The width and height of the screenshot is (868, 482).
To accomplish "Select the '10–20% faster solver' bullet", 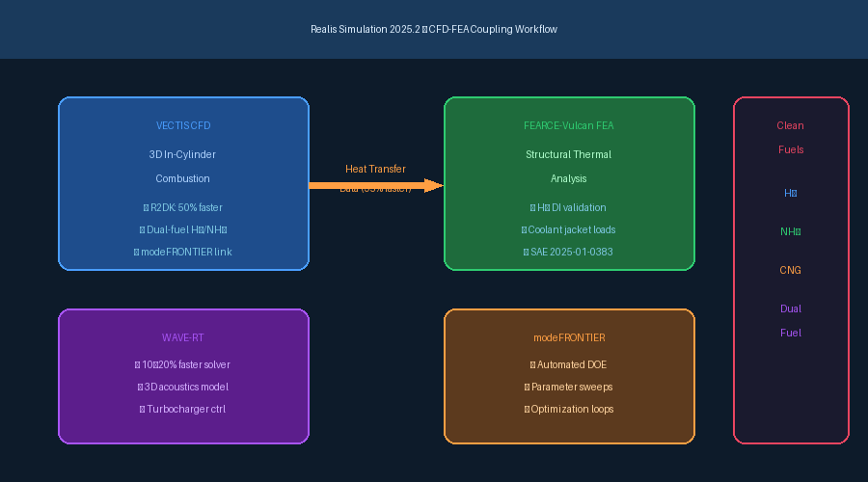I will [182, 364].
